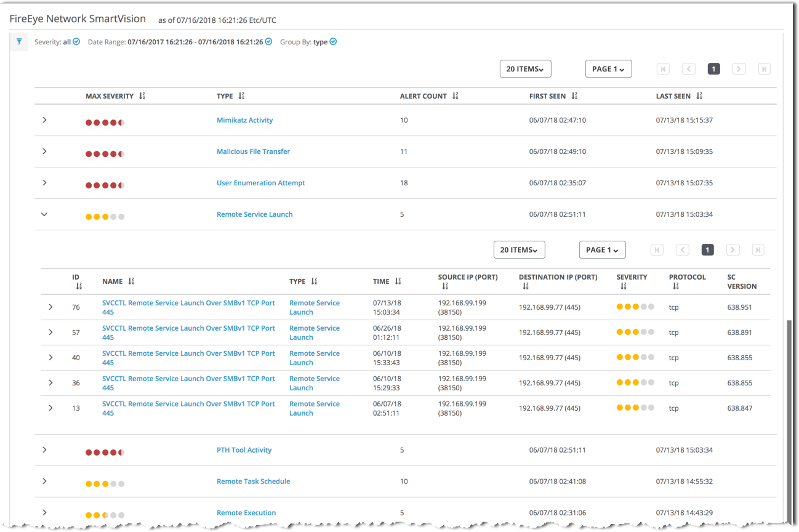Sort alerts by Protocol column
799x532 pixels.
675,286
